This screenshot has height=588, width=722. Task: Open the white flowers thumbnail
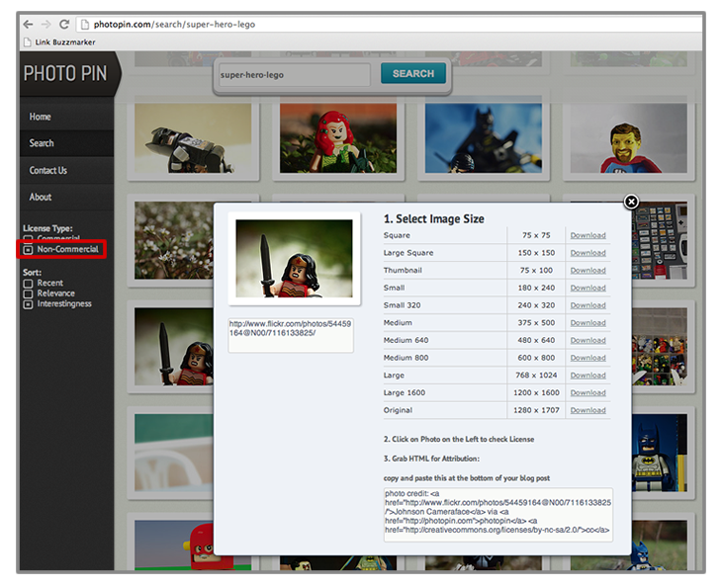[x=174, y=240]
